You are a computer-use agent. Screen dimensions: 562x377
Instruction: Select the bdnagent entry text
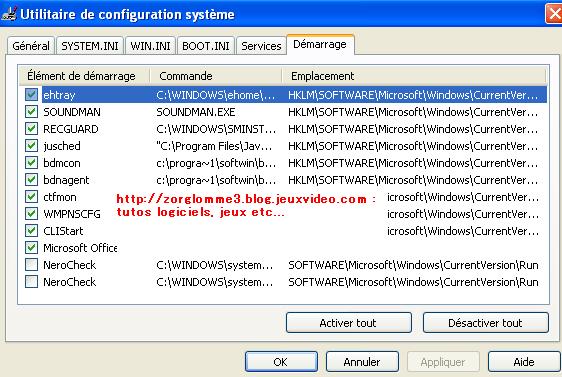click(x=66, y=180)
